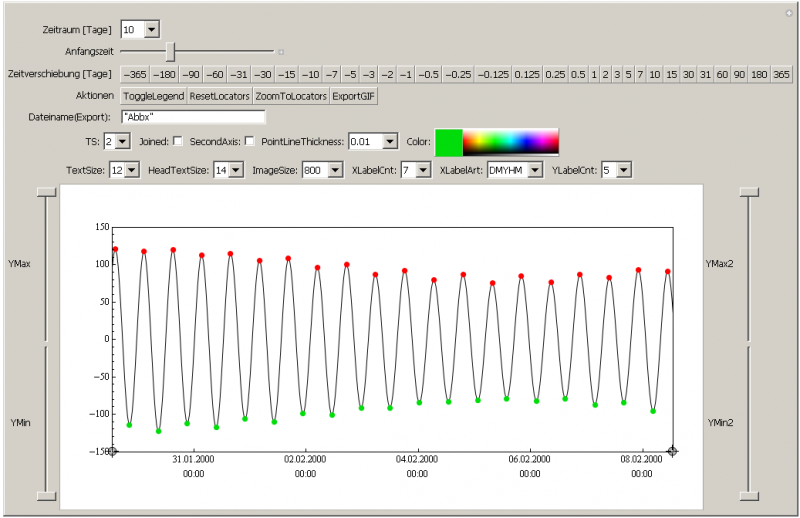Shift time by −30 days
The height and width of the screenshot is (518, 800).
[263, 75]
